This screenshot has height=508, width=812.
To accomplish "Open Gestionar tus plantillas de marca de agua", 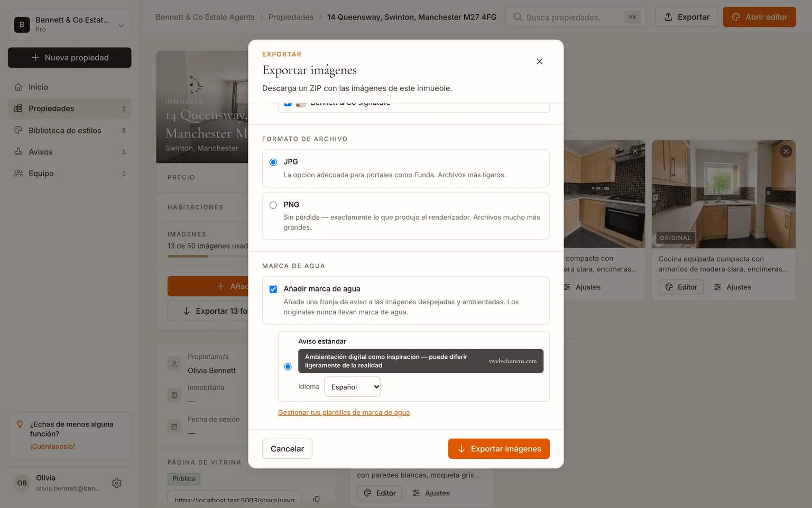I will (x=344, y=413).
